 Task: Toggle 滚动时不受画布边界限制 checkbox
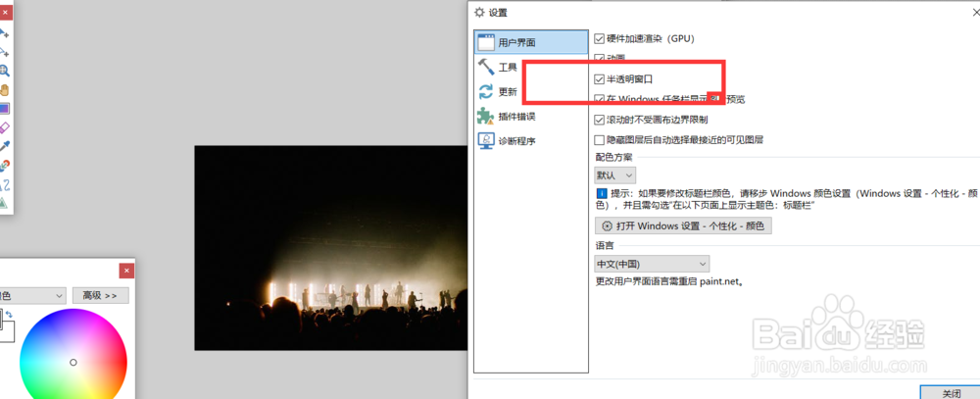pos(600,120)
